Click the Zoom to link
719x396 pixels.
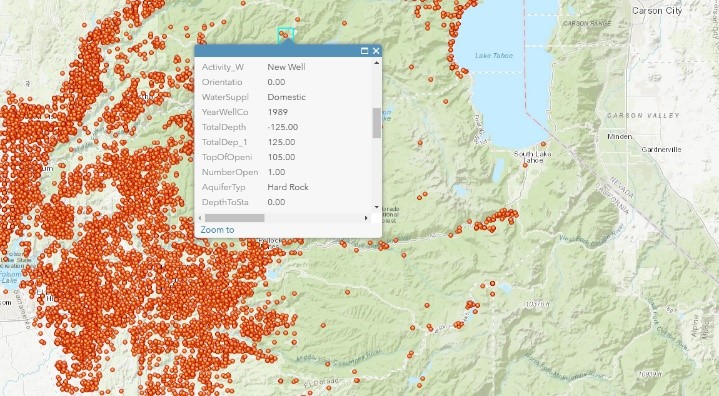(217, 230)
